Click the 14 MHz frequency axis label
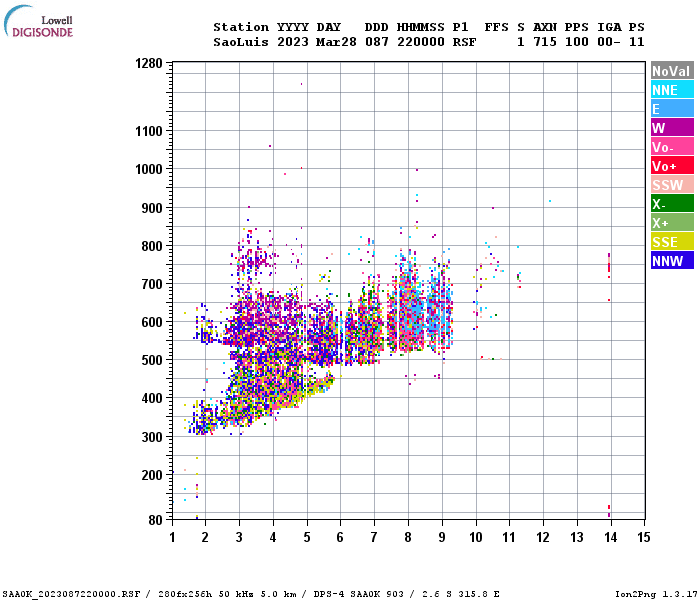Image resolution: width=700 pixels, height=600 pixels. (611, 537)
